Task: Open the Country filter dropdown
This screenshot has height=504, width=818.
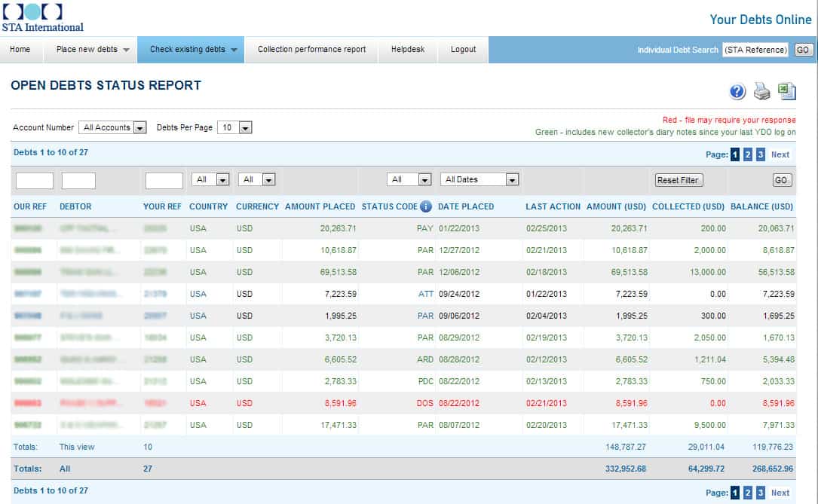Action: [x=221, y=179]
